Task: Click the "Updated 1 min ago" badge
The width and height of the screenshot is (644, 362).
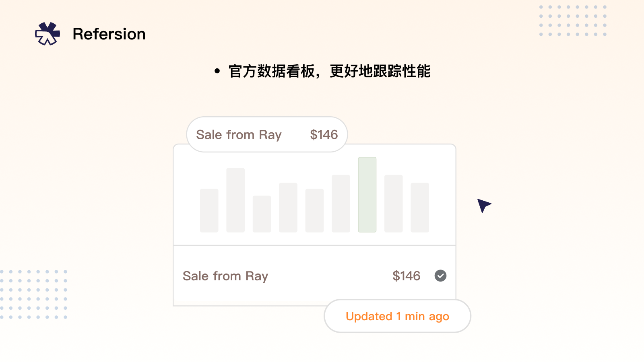Action: point(397,316)
